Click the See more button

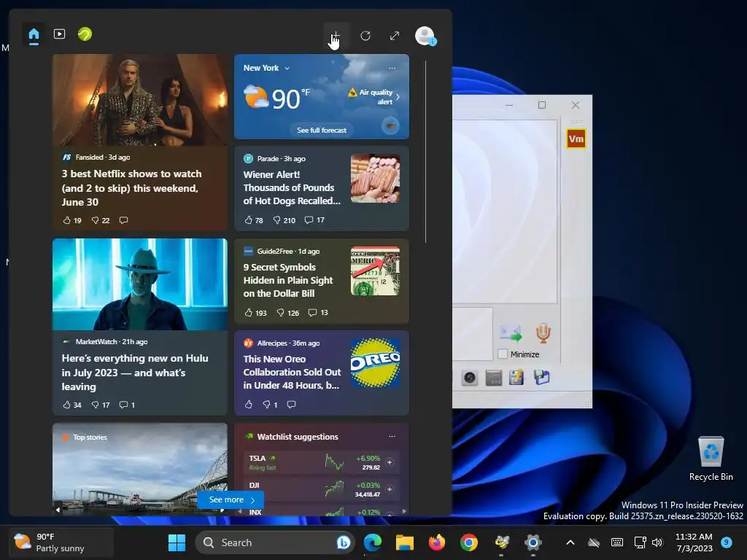231,499
